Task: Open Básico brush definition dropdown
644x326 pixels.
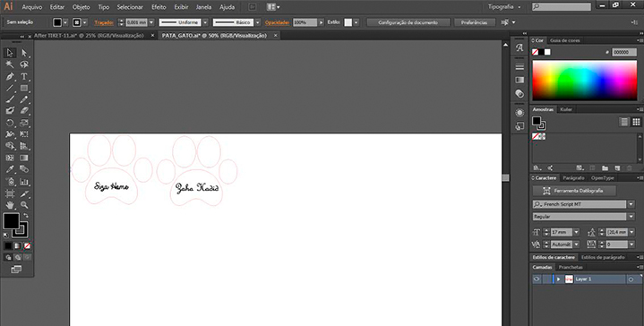Action: [258, 22]
